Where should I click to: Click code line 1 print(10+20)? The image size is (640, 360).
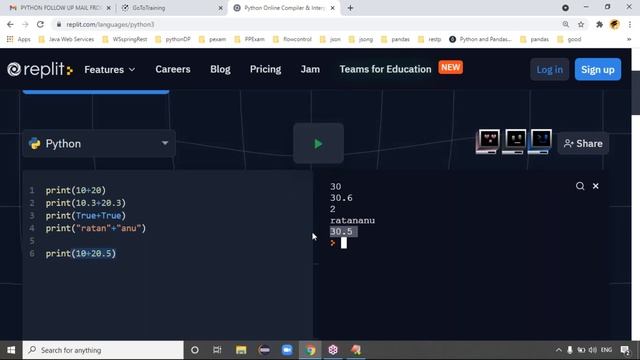(76, 190)
